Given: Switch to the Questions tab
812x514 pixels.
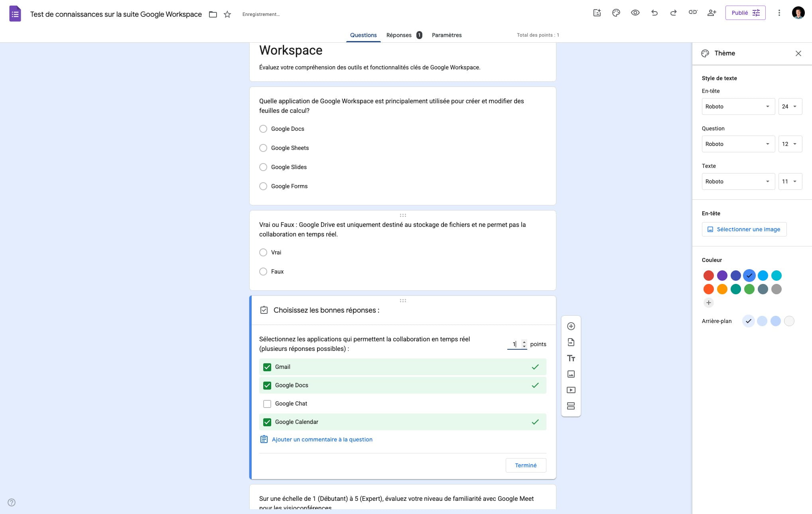Looking at the screenshot, I should tap(363, 35).
